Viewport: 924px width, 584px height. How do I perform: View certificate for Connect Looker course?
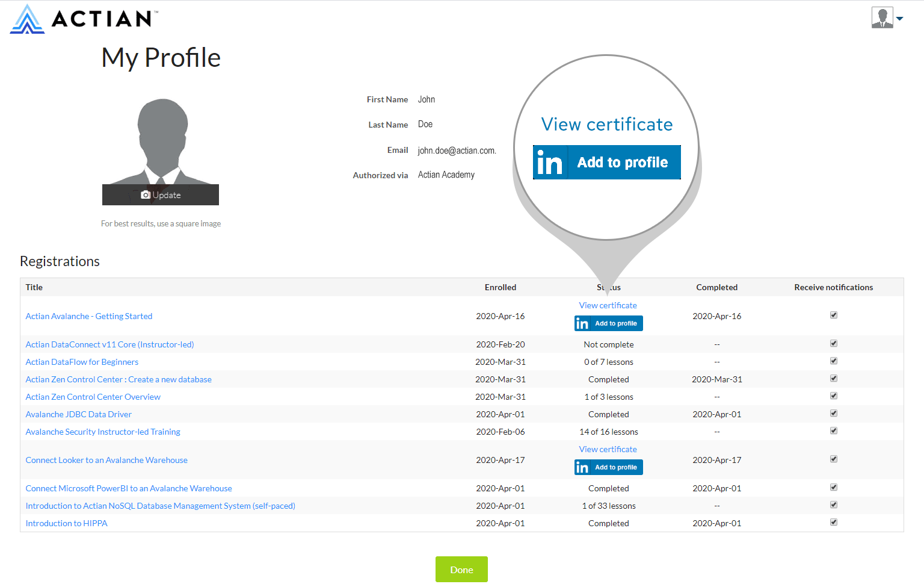[x=608, y=449]
